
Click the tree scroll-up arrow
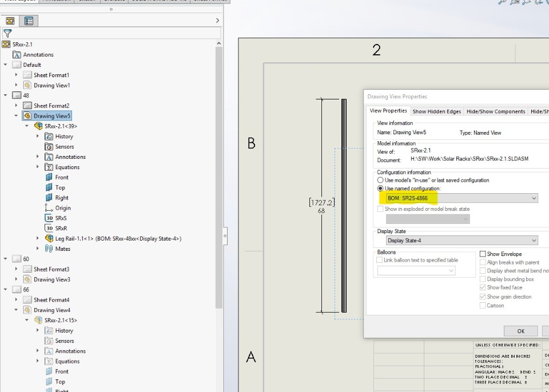(219, 44)
